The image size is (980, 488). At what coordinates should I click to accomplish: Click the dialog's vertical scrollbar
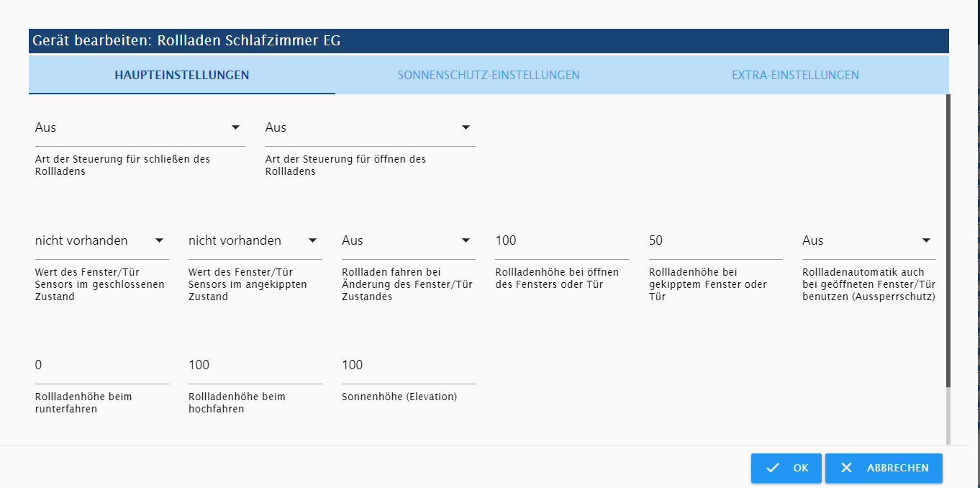pyautogui.click(x=948, y=241)
